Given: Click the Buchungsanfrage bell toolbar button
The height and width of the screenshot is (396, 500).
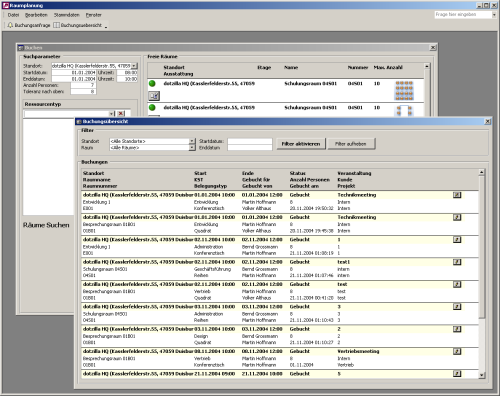Looking at the screenshot, I should coord(29,25).
